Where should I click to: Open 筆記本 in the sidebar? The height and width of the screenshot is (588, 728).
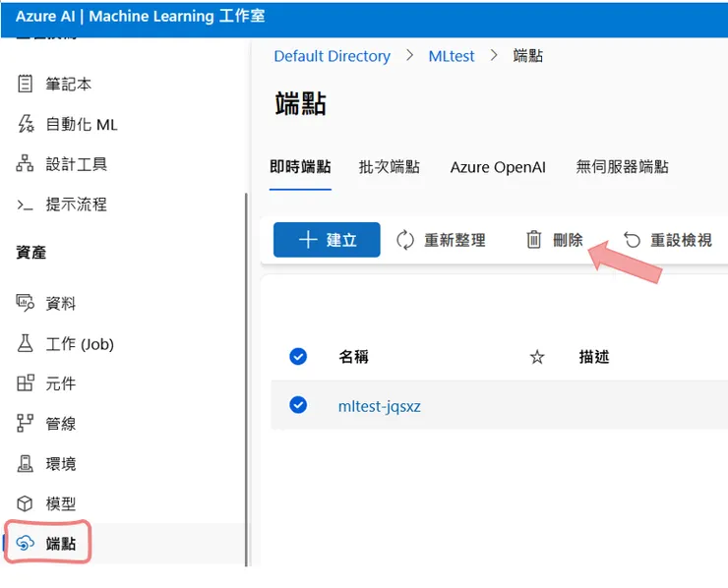click(68, 85)
